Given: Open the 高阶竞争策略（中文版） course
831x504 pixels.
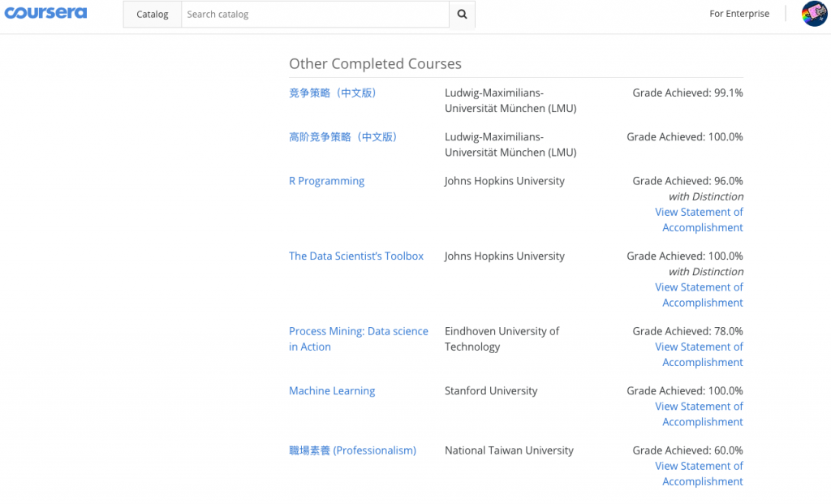Looking at the screenshot, I should (x=343, y=136).
